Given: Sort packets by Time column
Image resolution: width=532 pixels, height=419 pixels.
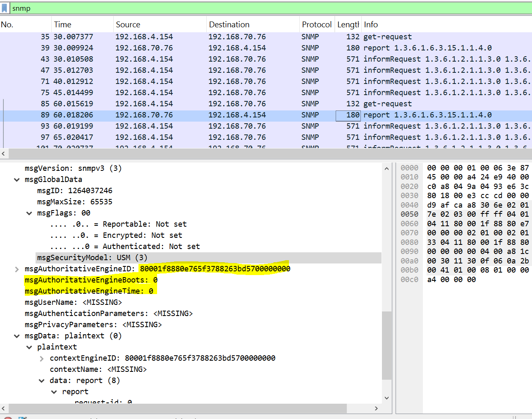Looking at the screenshot, I should click(x=62, y=24).
